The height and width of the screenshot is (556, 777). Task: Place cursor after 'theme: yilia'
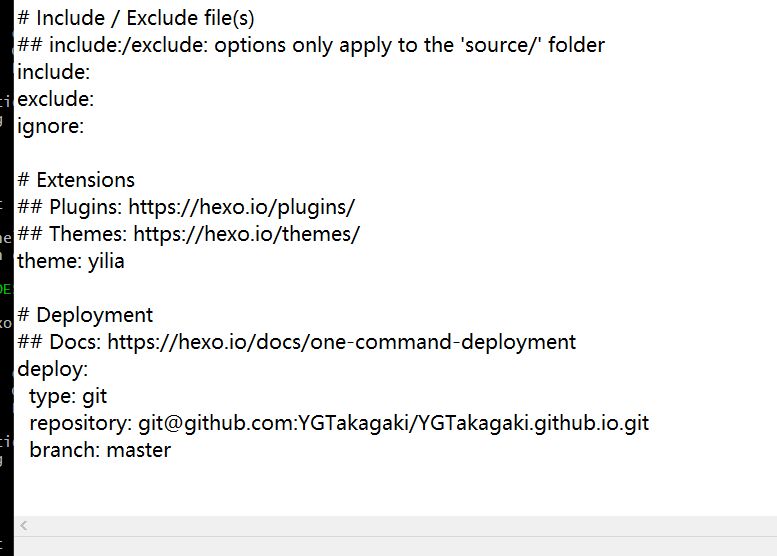(x=125, y=261)
